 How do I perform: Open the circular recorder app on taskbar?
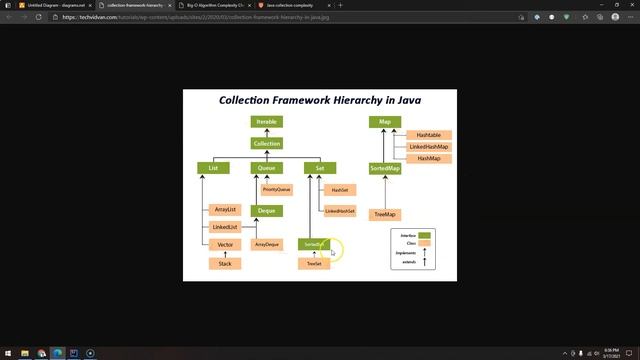[x=90, y=353]
